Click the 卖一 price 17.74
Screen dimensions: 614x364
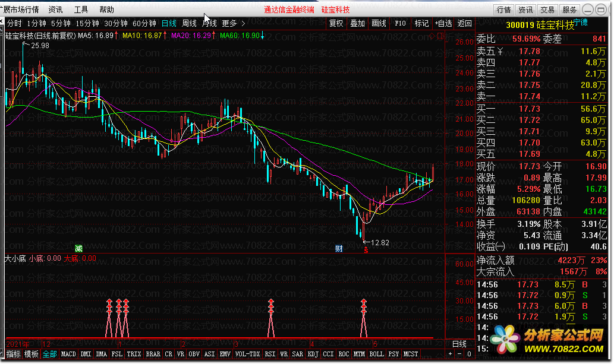[530, 96]
